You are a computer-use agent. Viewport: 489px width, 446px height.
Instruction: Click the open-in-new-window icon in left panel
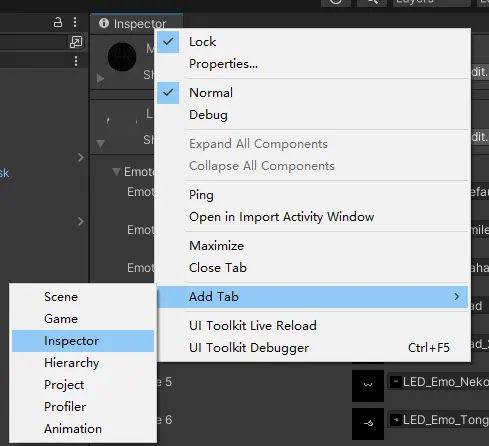[x=76, y=42]
